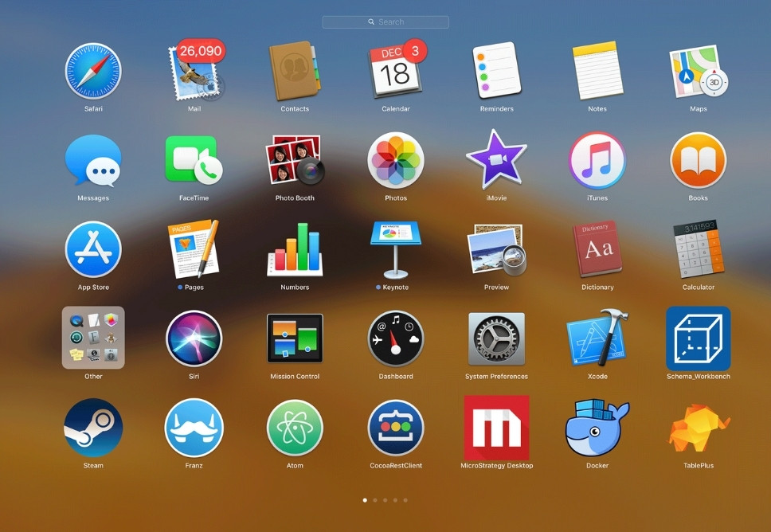
Task: Open iTunes
Action: [597, 160]
